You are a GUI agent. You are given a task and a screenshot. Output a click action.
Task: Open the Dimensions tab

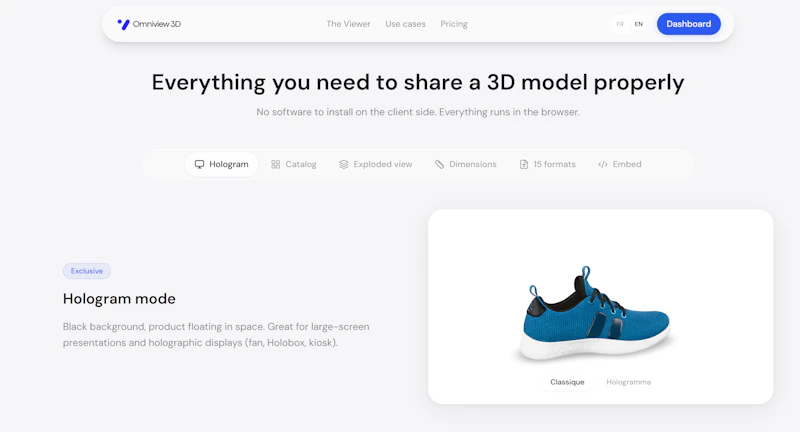pyautogui.click(x=466, y=164)
